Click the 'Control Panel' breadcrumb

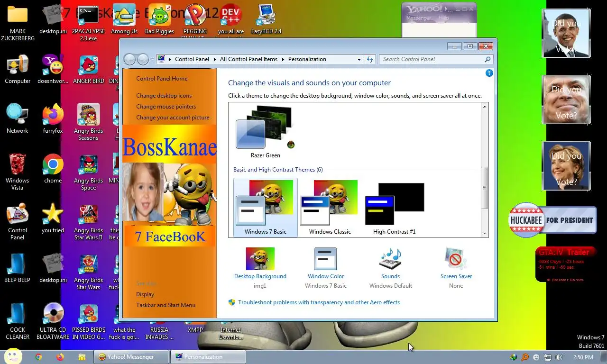click(192, 59)
